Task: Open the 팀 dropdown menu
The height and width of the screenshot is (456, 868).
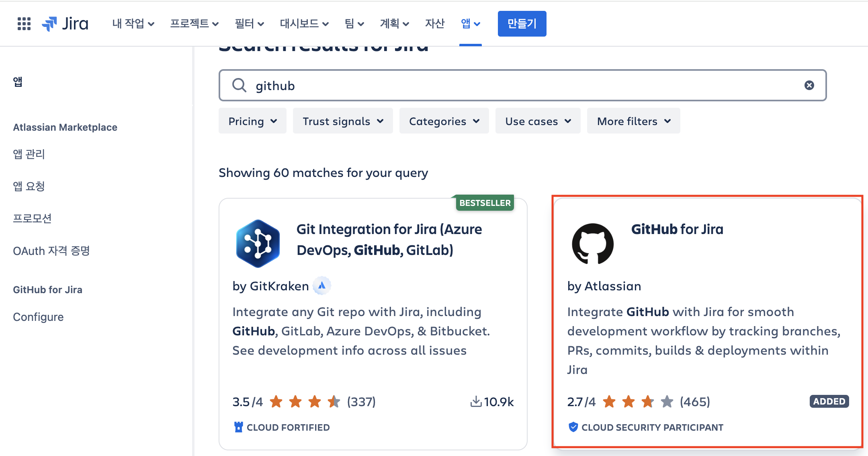Action: [354, 24]
